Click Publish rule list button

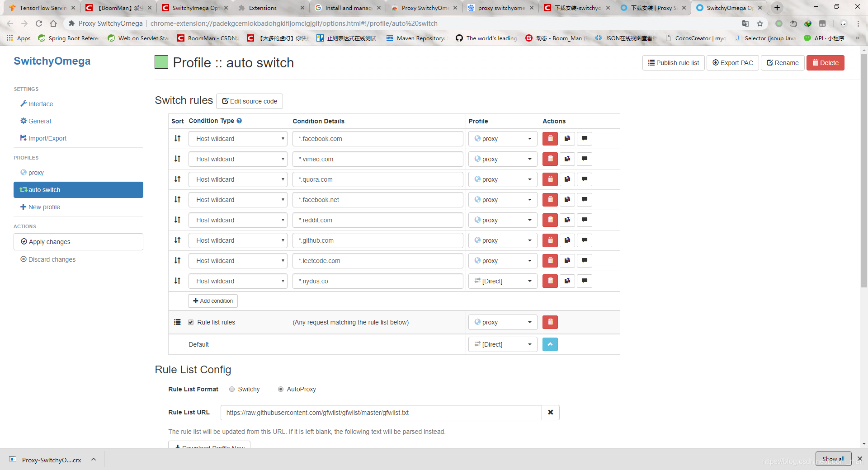(x=673, y=63)
